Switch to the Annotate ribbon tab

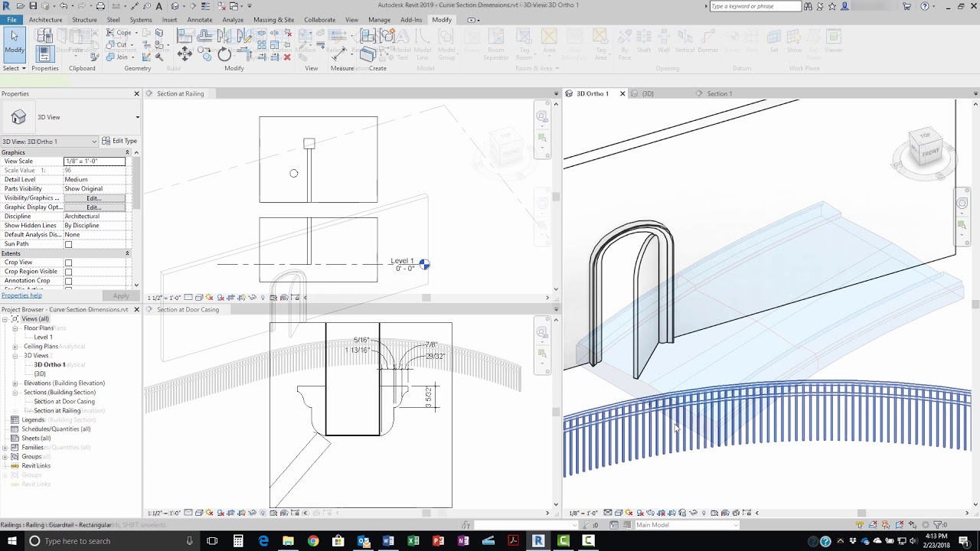click(x=200, y=20)
